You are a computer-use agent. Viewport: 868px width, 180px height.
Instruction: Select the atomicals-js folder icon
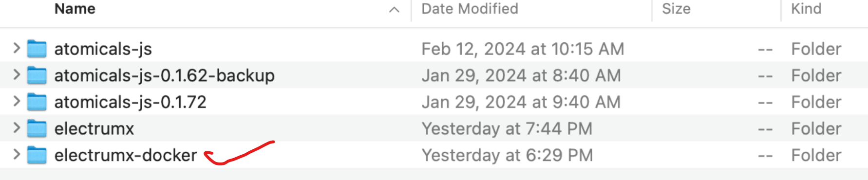point(37,49)
